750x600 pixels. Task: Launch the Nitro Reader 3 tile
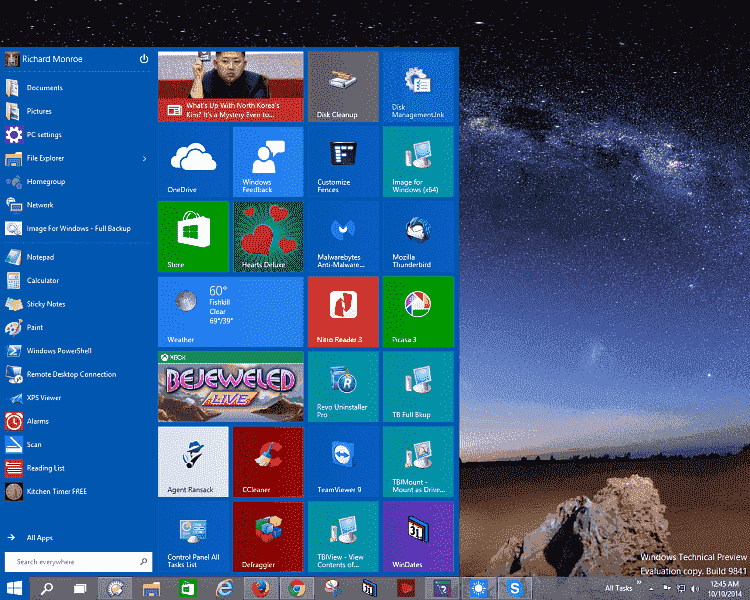tap(343, 311)
